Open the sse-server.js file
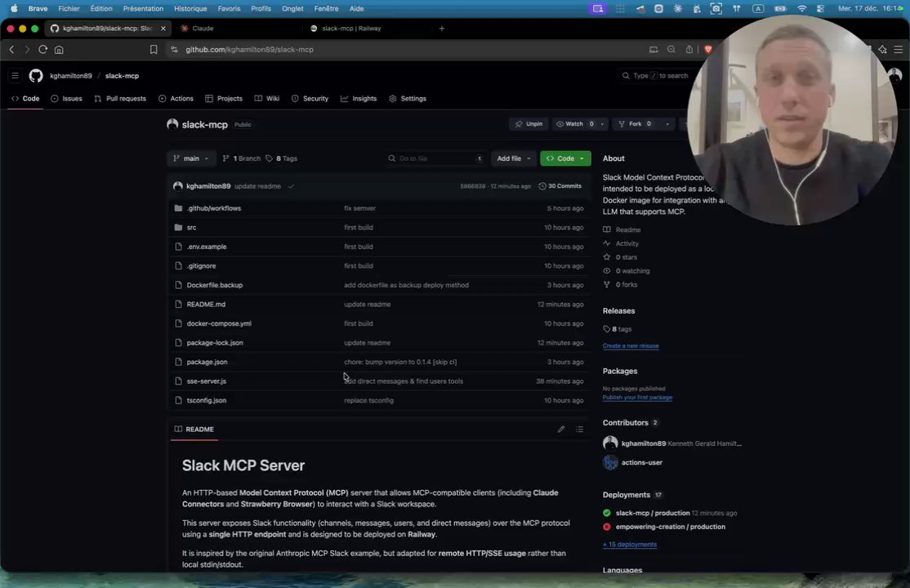Image resolution: width=910 pixels, height=588 pixels. pos(207,381)
